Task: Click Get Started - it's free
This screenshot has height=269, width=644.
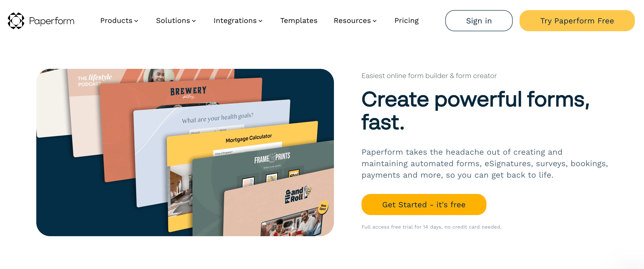Action: pos(424,205)
